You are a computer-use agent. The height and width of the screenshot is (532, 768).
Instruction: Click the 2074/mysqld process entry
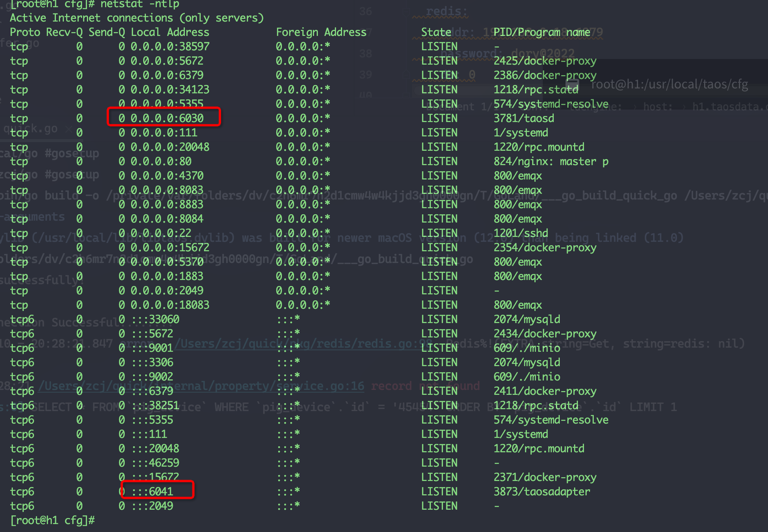point(527,319)
